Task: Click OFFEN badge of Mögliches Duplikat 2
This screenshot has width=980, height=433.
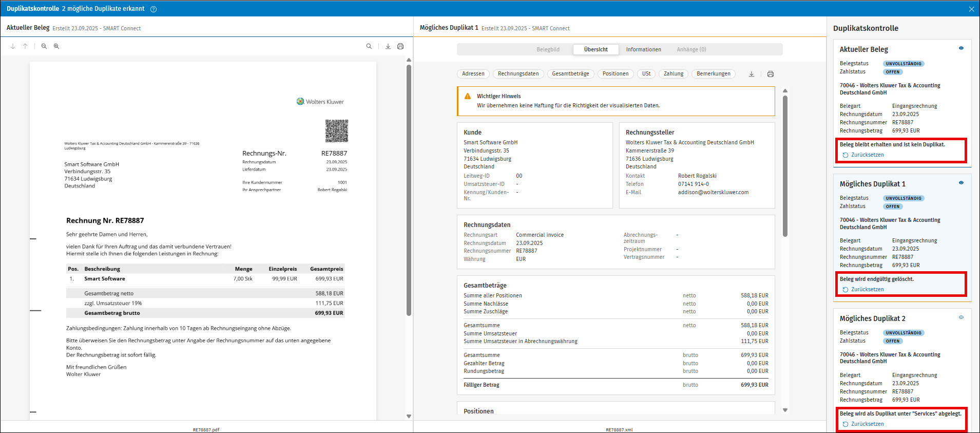Action: point(892,341)
